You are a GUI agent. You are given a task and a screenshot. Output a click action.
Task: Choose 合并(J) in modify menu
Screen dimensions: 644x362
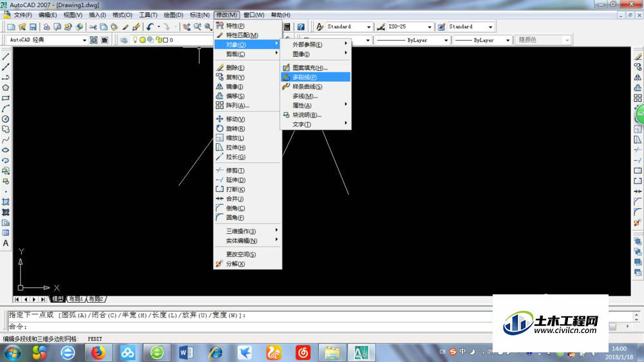[x=248, y=198]
